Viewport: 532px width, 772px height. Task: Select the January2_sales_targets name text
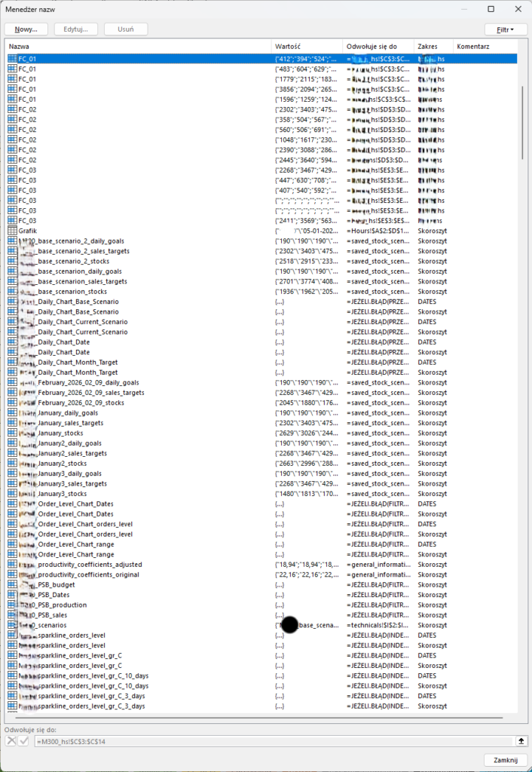point(72,453)
